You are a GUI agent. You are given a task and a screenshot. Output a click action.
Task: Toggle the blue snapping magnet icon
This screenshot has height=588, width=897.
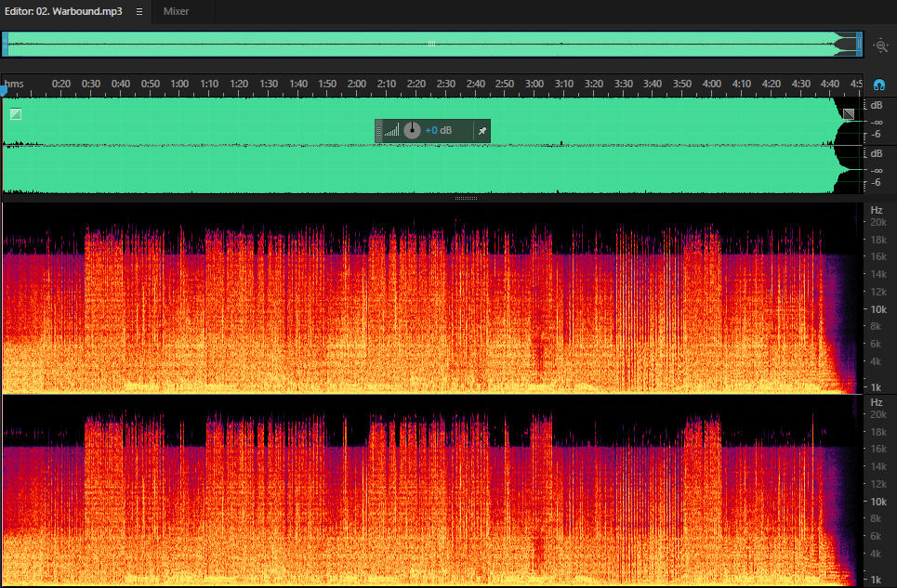point(879,85)
